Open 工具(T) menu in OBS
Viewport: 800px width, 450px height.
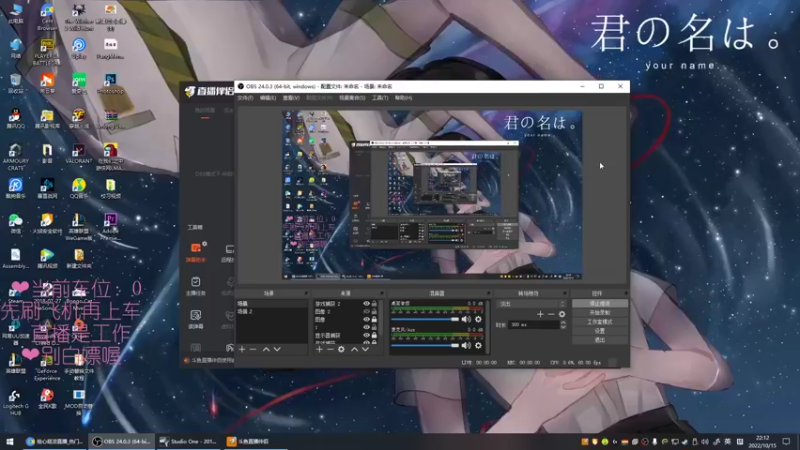coord(380,98)
